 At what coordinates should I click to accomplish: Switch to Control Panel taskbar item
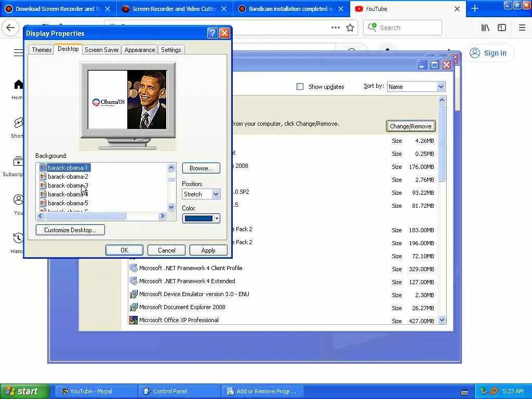[x=179, y=391]
